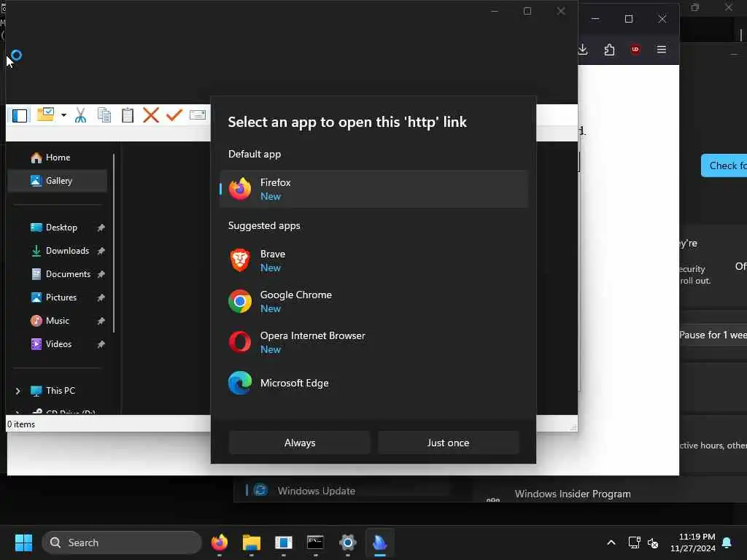747x560 pixels.
Task: Open Firefox downloads panel icon
Action: [583, 50]
